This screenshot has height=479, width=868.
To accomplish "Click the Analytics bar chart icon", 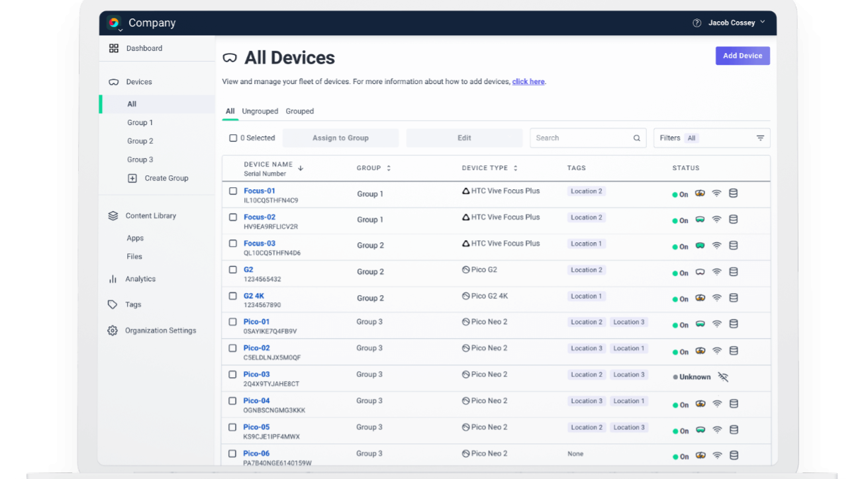I will (113, 279).
